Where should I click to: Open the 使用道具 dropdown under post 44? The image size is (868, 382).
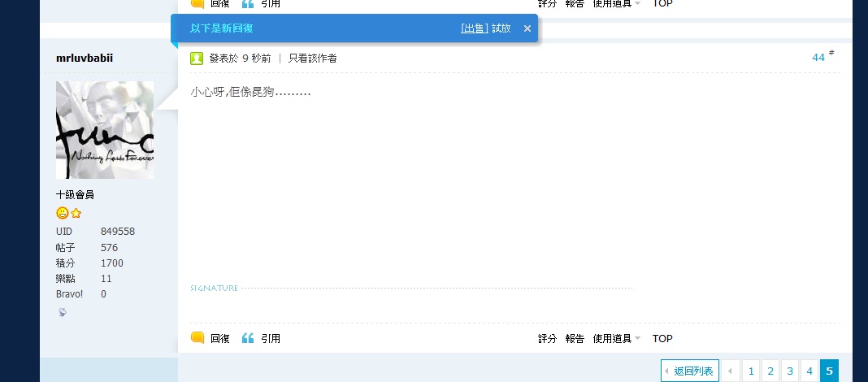(616, 338)
